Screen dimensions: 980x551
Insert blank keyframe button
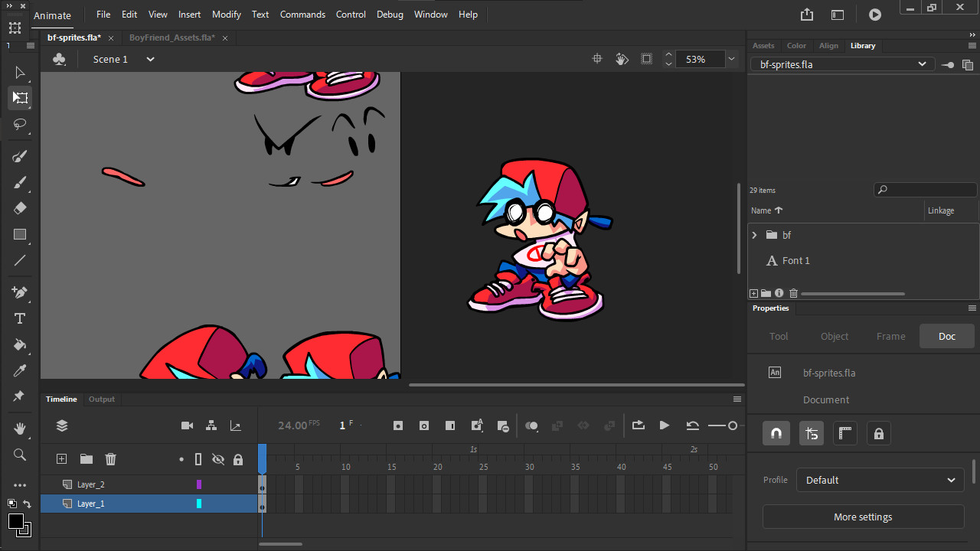pyautogui.click(x=424, y=425)
